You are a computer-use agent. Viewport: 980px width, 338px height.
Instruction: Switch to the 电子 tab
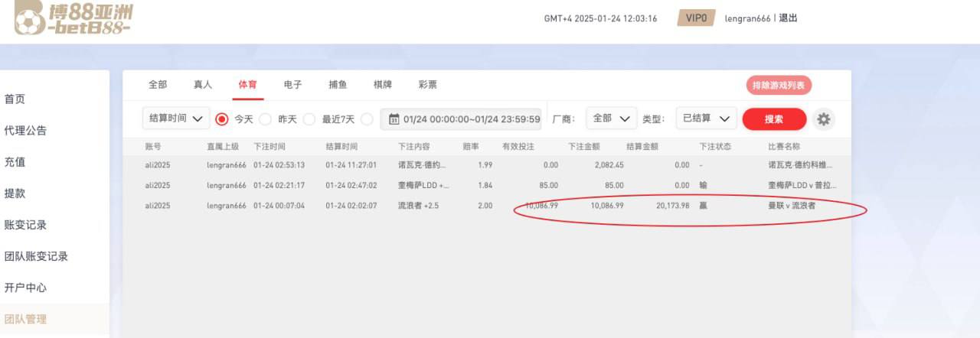point(292,85)
